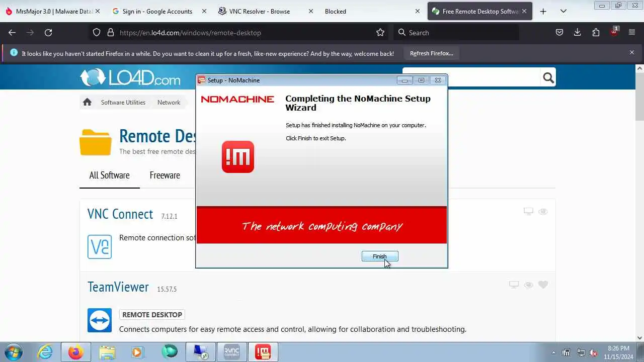Click the Refresh Firefox... button
The height and width of the screenshot is (362, 644).
point(431,53)
